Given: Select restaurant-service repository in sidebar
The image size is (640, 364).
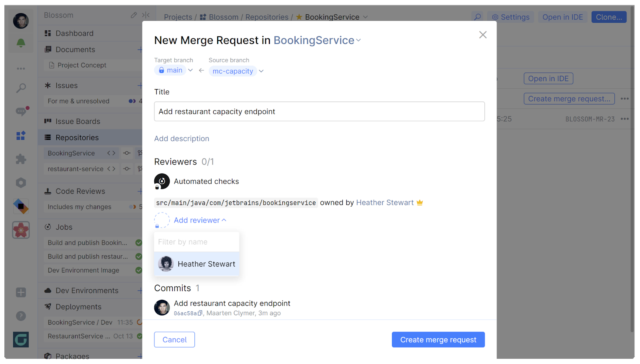Looking at the screenshot, I should point(75,169).
